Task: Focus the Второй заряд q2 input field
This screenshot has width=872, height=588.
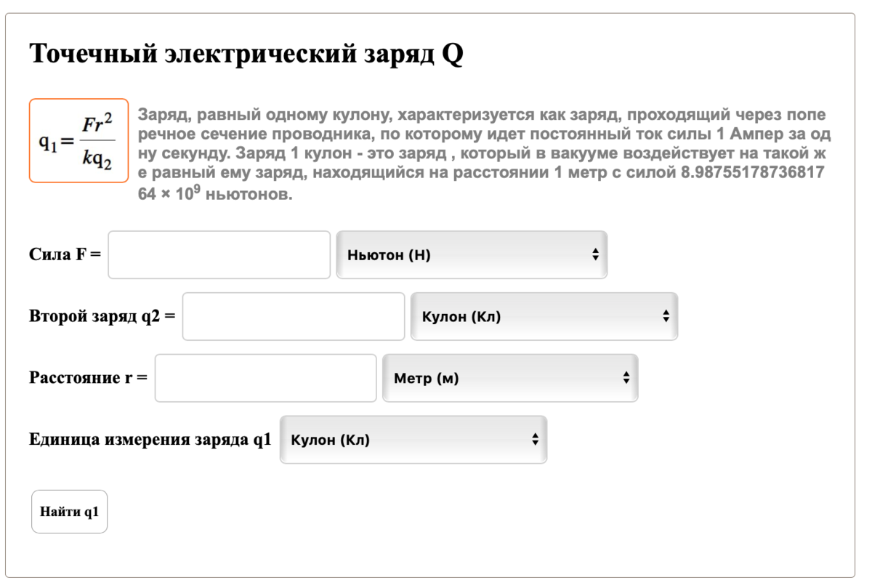Action: click(294, 316)
